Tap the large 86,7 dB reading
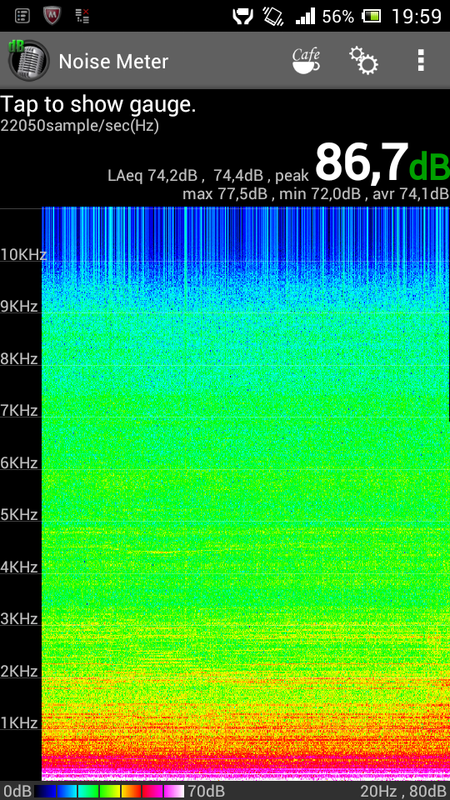450x800 pixels. pyautogui.click(x=382, y=162)
